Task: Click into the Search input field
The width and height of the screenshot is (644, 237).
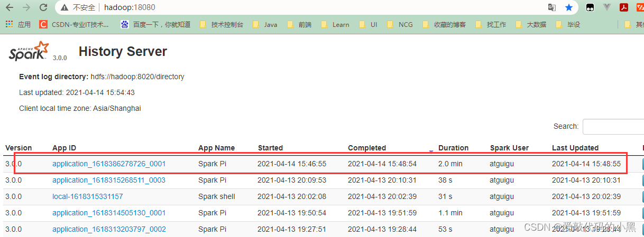Action: tap(613, 127)
